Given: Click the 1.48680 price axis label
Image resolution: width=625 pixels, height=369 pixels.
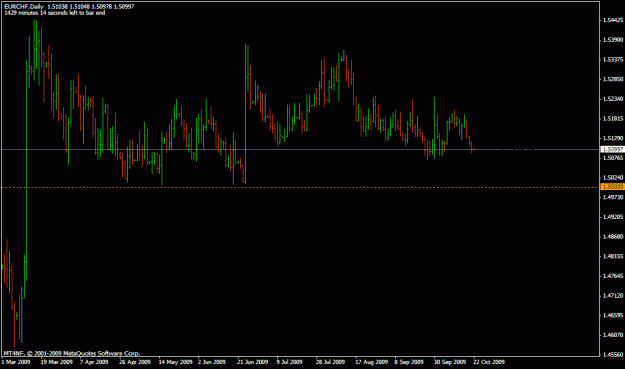Looking at the screenshot, I should coord(613,237).
